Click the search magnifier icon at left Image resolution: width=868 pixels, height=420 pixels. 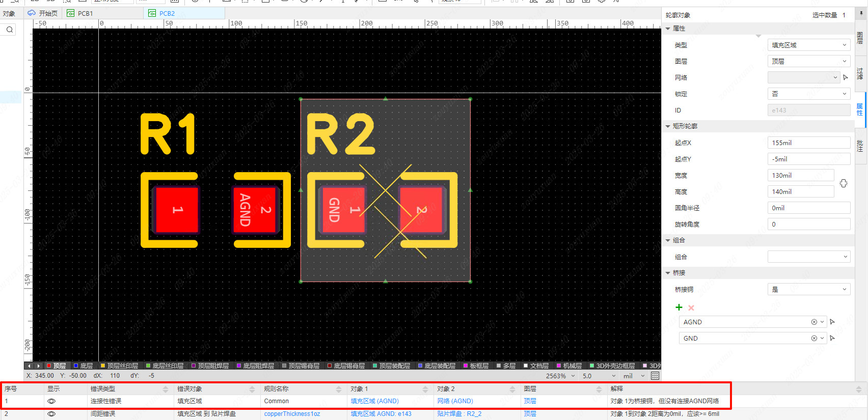point(10,30)
